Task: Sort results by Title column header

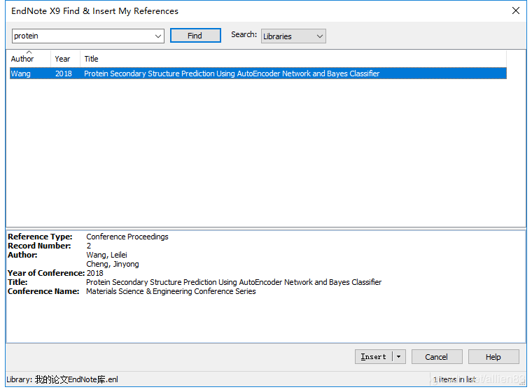Action: click(293, 59)
